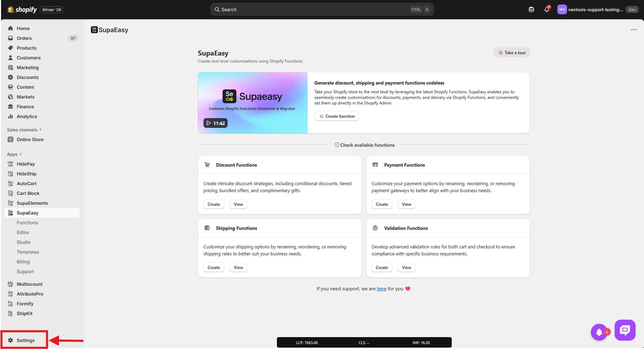The height and width of the screenshot is (349, 644).
Task: Click the Home icon in sidebar
Action: tap(10, 28)
